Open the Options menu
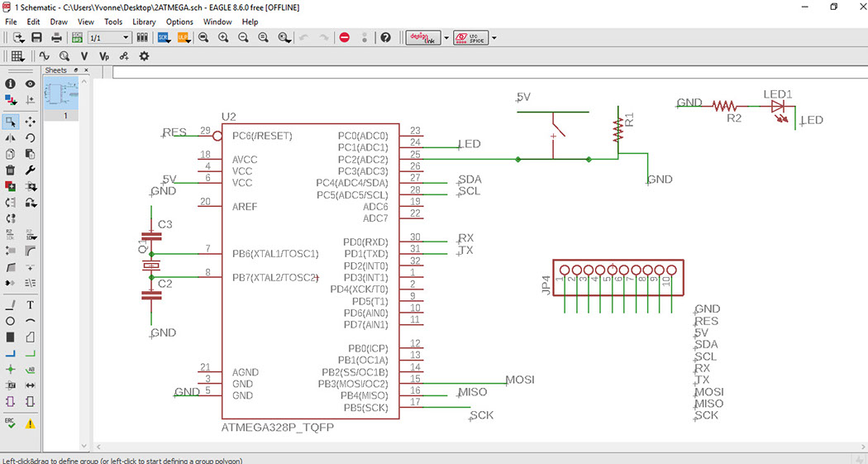 click(179, 22)
